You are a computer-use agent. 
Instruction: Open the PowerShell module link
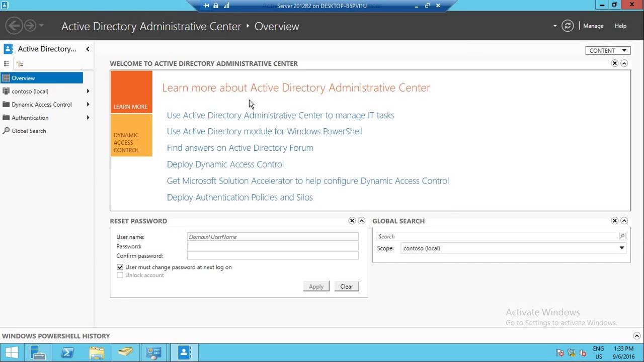(x=265, y=131)
